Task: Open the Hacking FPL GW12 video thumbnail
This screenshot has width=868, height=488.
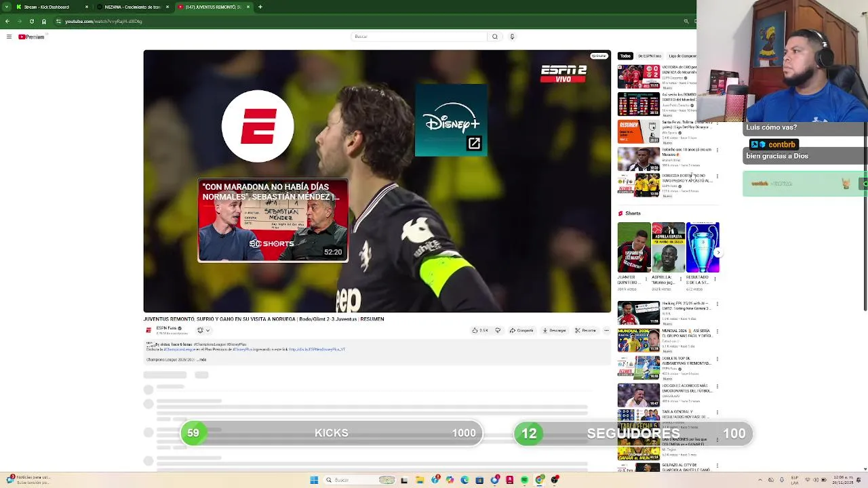Action: tap(638, 313)
